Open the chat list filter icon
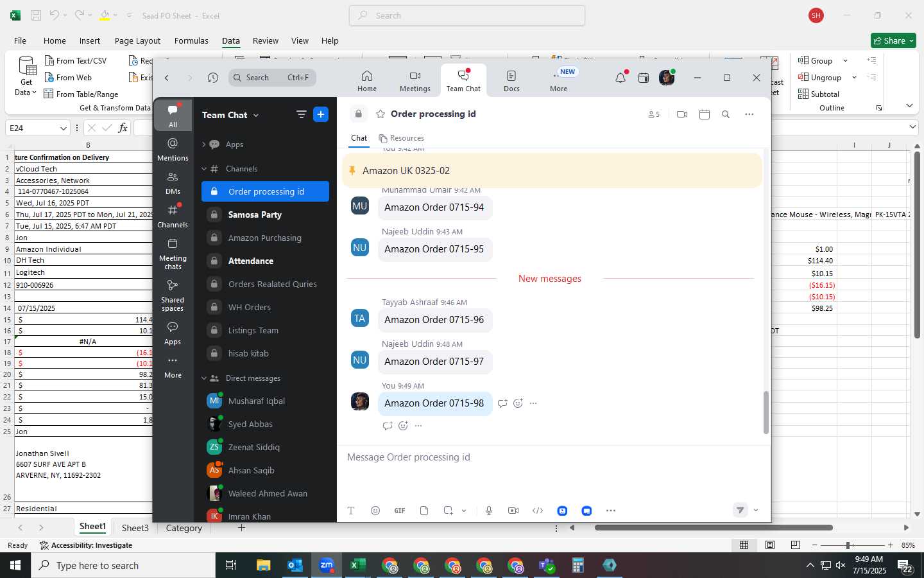 tap(301, 114)
